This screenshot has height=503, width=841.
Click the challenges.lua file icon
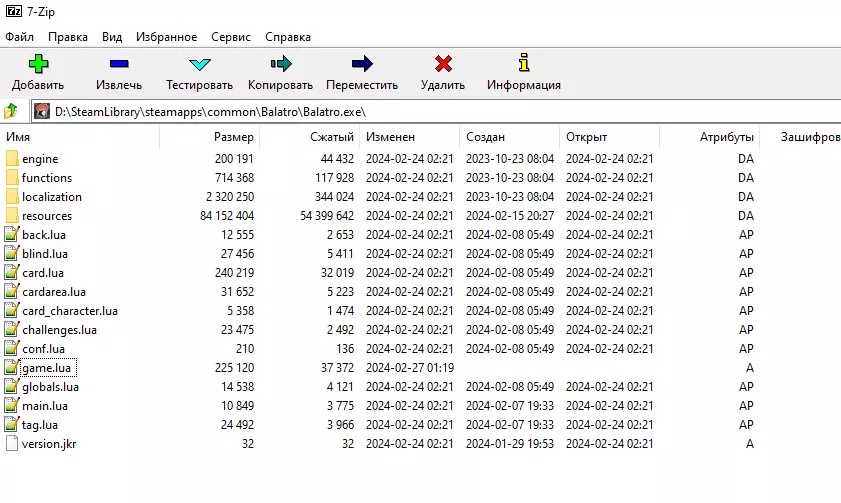[12, 330]
